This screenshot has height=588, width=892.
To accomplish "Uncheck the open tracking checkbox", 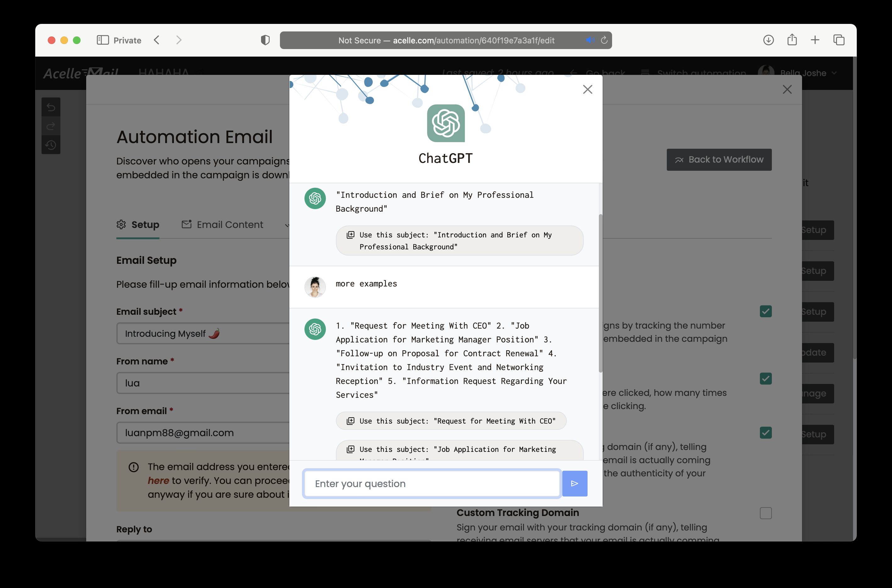I will (765, 311).
